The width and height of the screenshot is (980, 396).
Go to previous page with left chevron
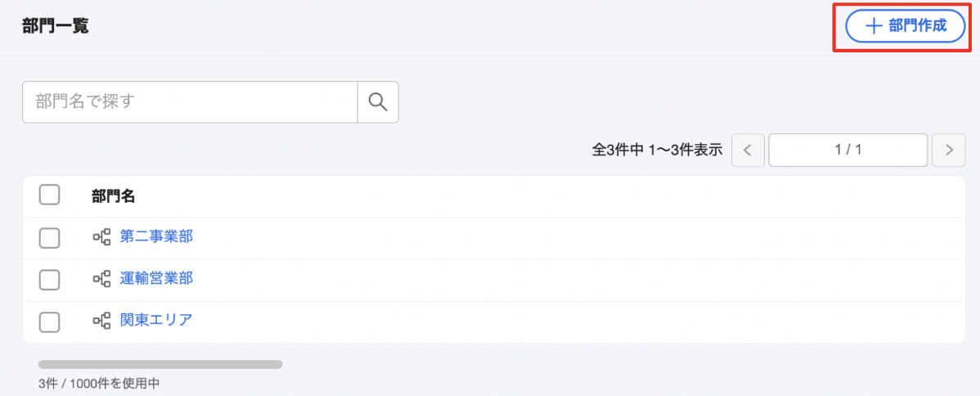748,151
